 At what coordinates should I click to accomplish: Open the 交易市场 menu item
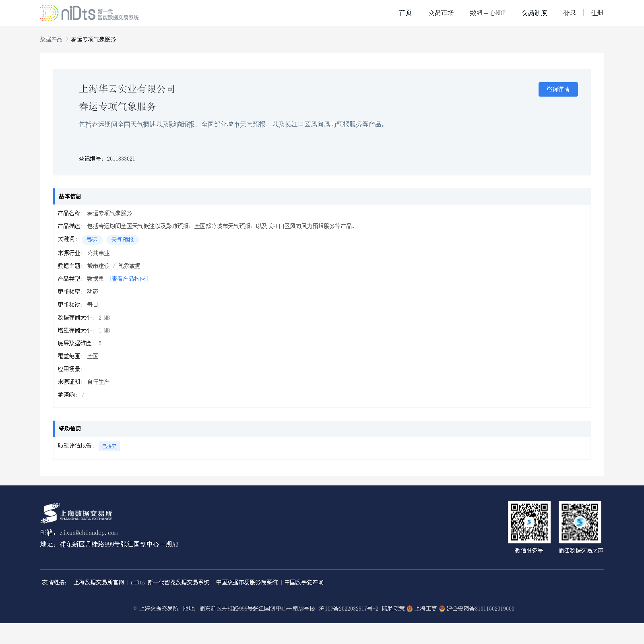[x=441, y=13]
